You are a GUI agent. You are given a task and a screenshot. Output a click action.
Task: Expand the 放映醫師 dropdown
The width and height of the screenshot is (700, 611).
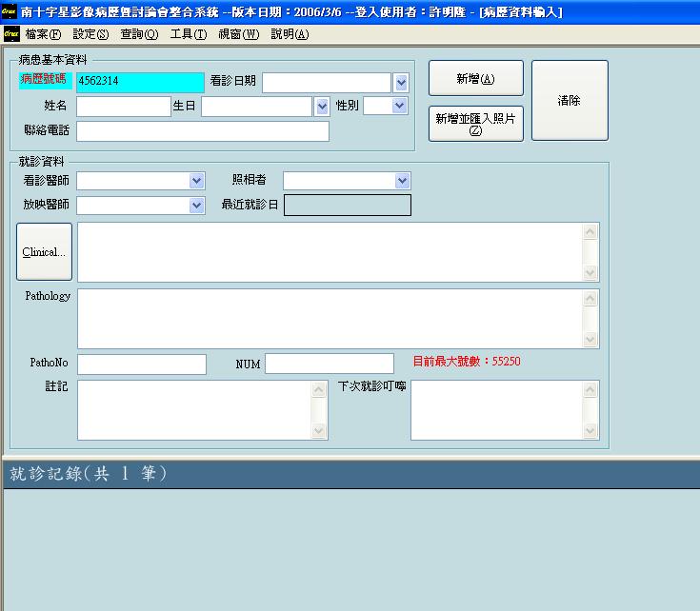(197, 206)
